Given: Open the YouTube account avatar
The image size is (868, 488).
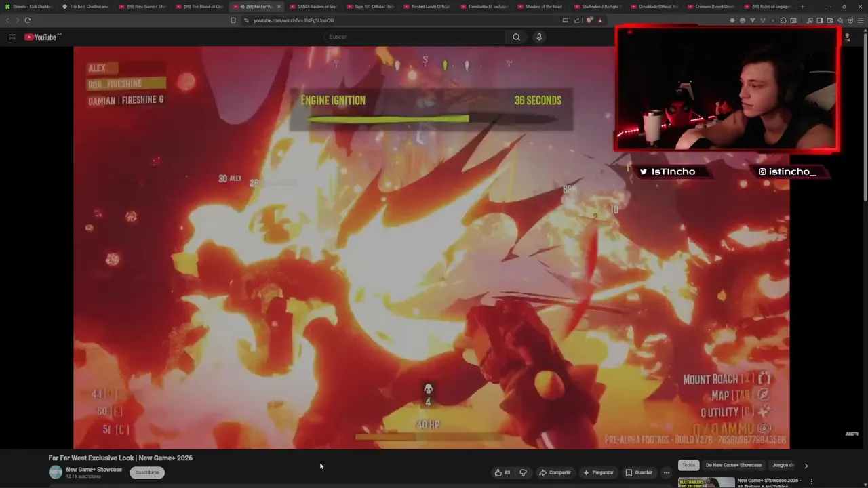Looking at the screenshot, I should pos(846,37).
